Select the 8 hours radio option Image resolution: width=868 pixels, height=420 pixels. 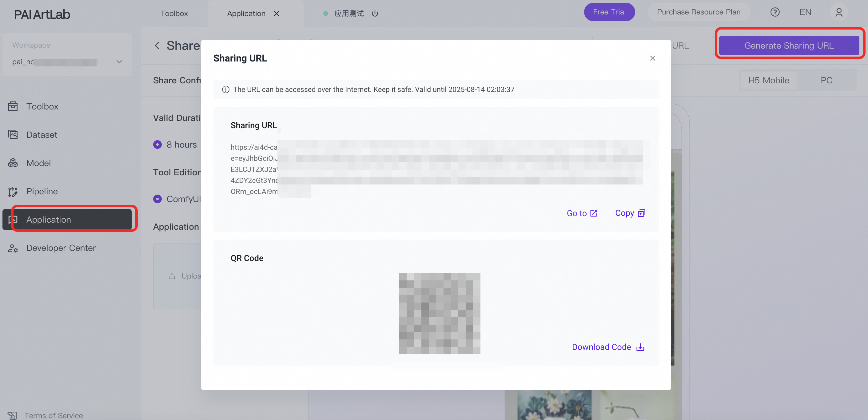[x=157, y=145]
